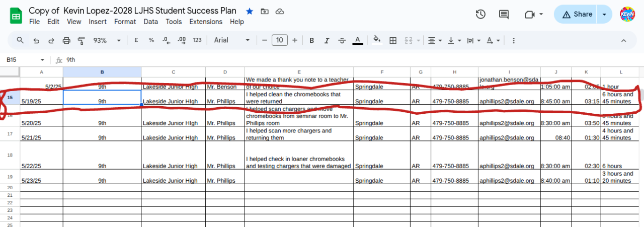The width and height of the screenshot is (644, 227).
Task: Open horizontal align dropdown
Action: (x=435, y=40)
